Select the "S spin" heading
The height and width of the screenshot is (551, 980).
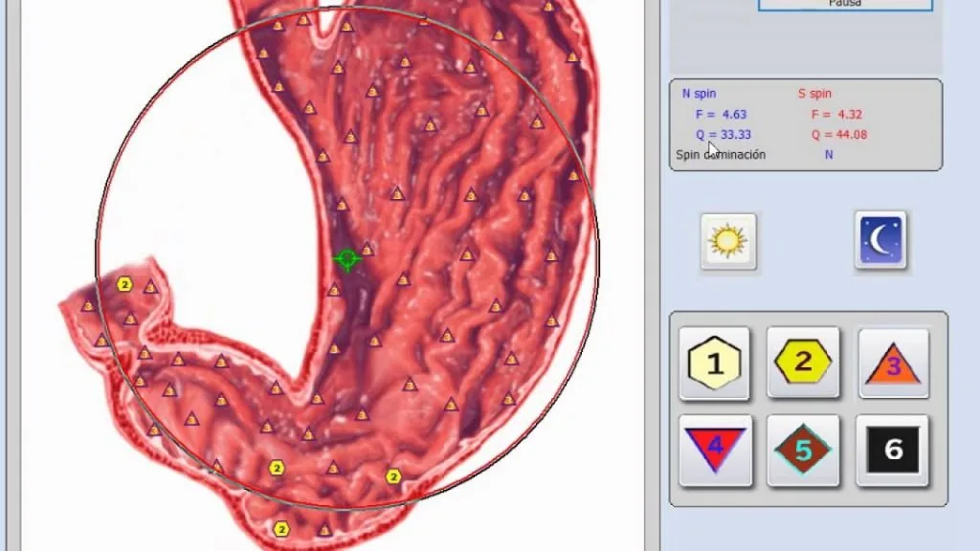pos(814,94)
